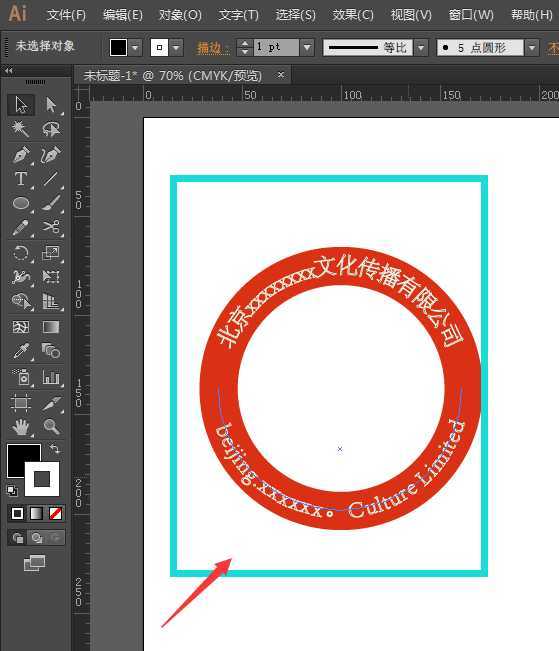
Task: Select the Pen tool
Action: [21, 154]
